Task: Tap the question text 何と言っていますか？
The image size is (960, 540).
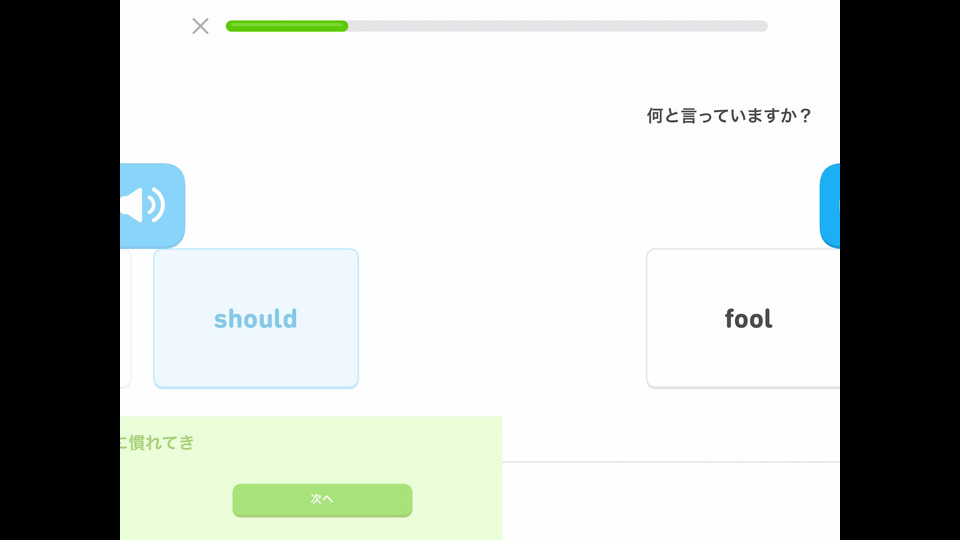Action: pos(728,116)
